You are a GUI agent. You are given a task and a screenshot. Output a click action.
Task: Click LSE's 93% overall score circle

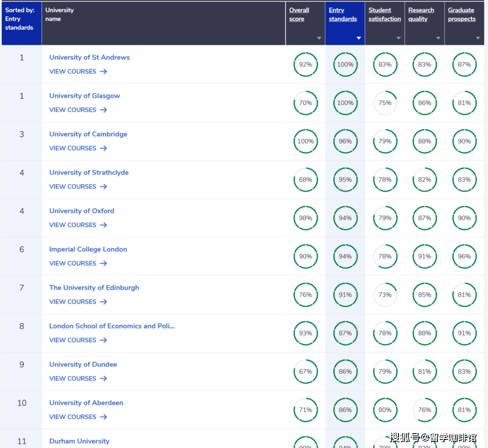pyautogui.click(x=305, y=333)
